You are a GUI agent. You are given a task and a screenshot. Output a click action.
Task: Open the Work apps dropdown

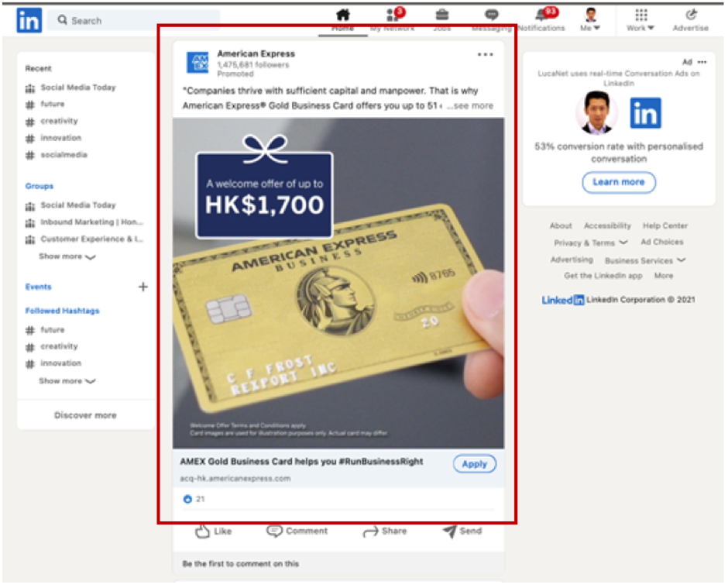[x=640, y=20]
